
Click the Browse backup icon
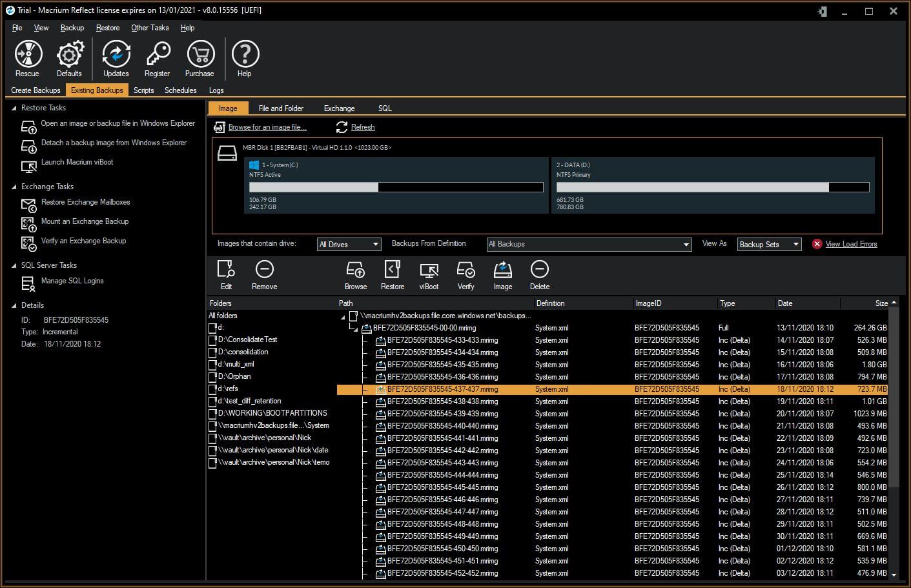[x=355, y=274]
